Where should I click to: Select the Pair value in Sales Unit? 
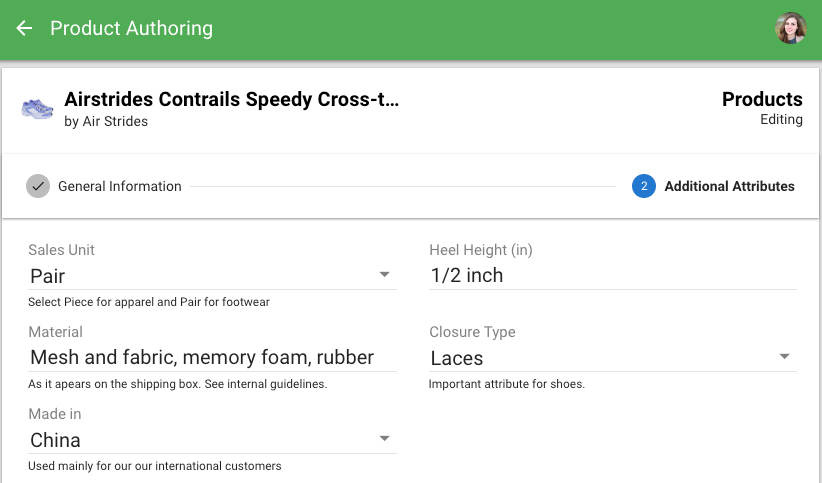[48, 276]
